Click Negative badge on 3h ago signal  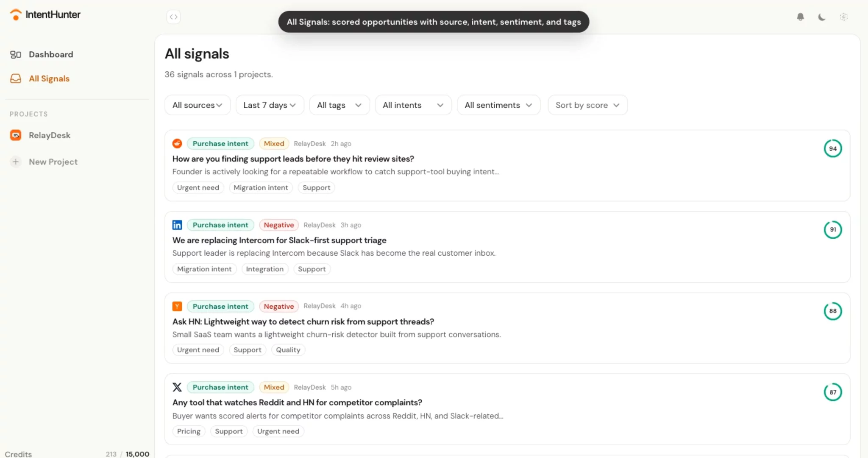[279, 225]
